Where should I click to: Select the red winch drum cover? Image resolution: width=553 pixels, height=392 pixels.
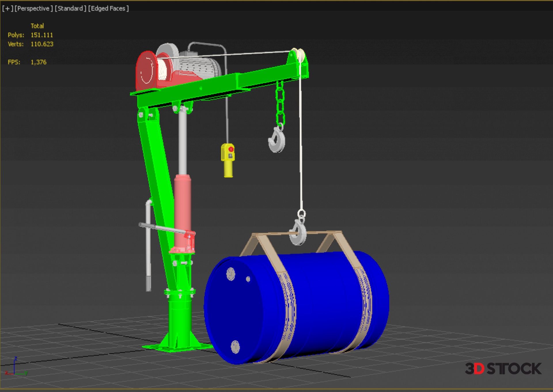point(146,71)
